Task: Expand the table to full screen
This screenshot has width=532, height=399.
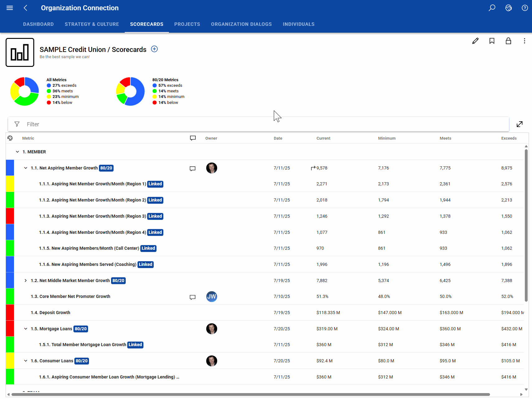Action: (520, 124)
